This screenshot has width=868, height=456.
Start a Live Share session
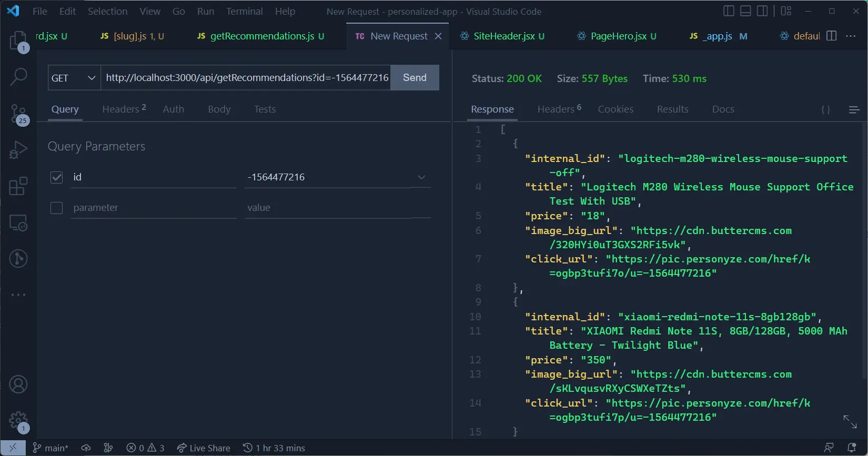[204, 448]
